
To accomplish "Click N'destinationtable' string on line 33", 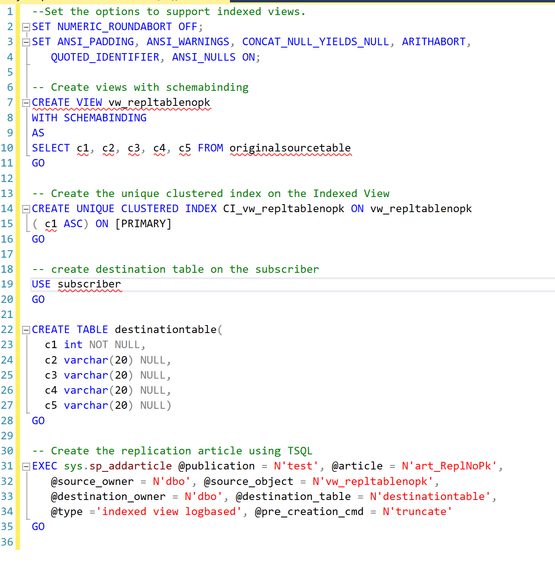I will [430, 497].
